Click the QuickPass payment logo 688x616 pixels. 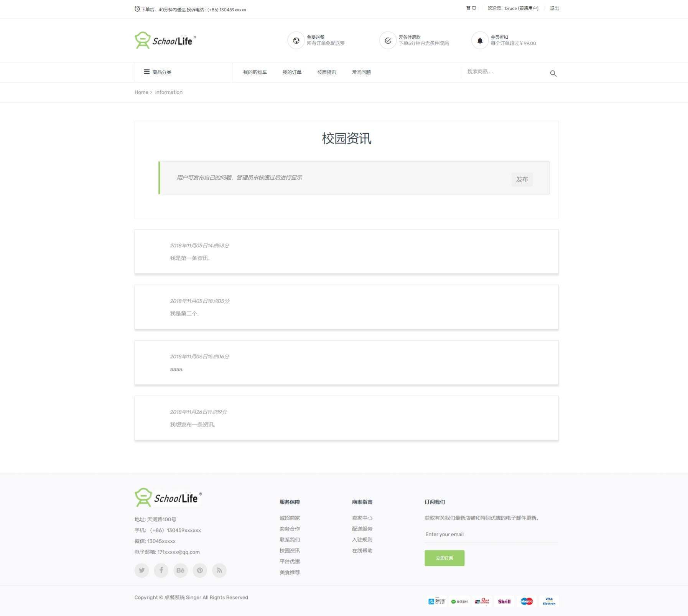coord(482,601)
